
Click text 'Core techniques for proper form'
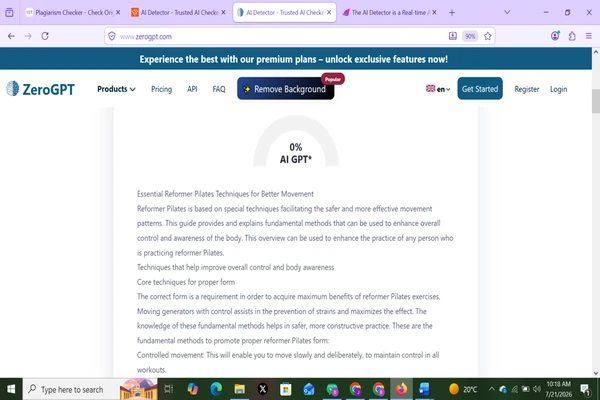click(186, 282)
